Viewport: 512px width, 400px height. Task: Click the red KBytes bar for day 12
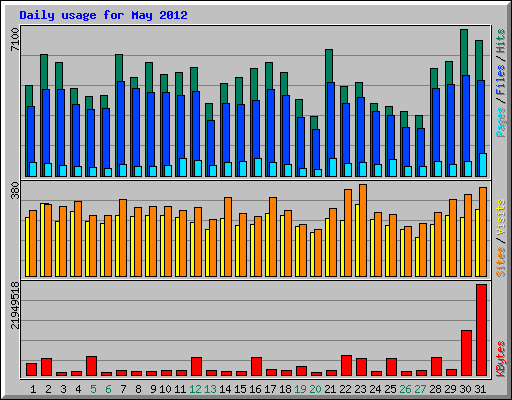click(x=196, y=367)
